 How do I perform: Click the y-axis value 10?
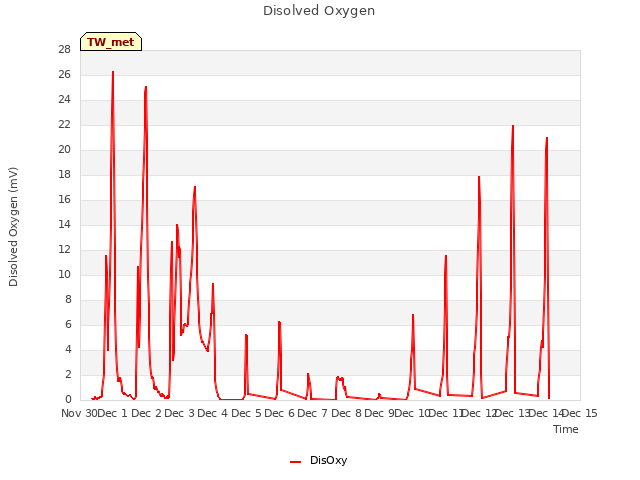(64, 274)
